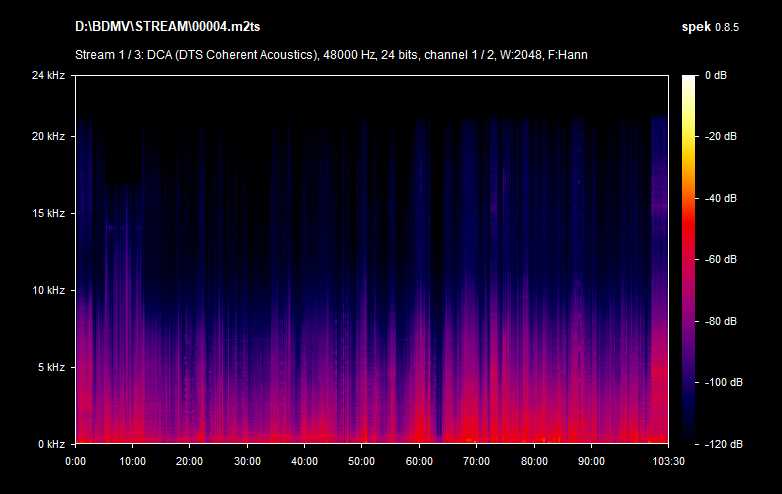
Task: Select the 20 kHz frequency axis label
Action: [48, 136]
